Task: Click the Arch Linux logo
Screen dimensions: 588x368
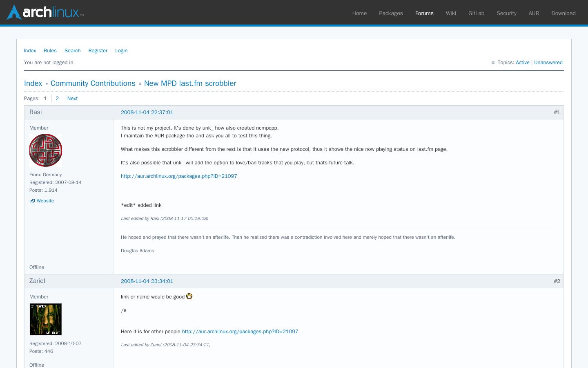Action: pos(45,12)
